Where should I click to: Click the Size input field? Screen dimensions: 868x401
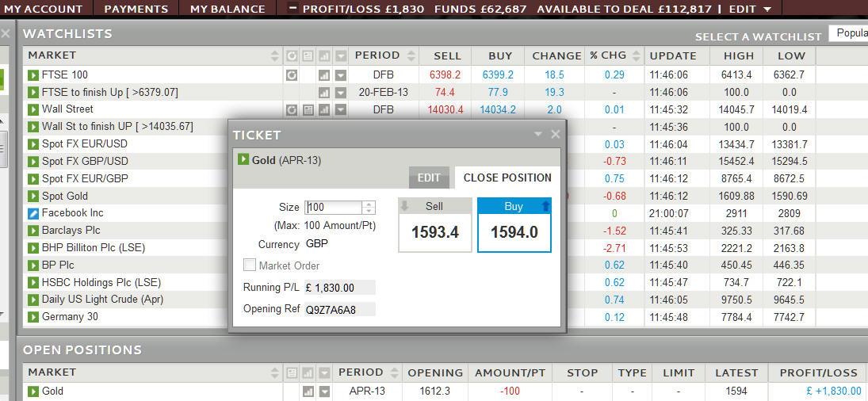click(333, 208)
